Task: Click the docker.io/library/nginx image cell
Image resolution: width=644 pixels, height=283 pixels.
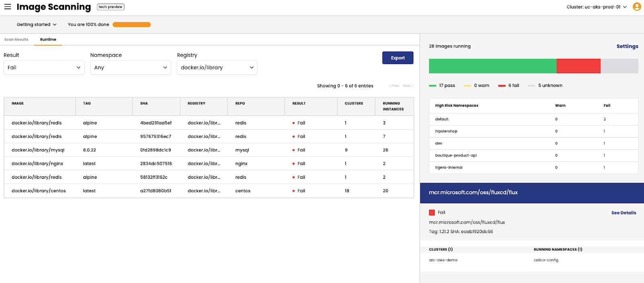Action: (x=37, y=164)
